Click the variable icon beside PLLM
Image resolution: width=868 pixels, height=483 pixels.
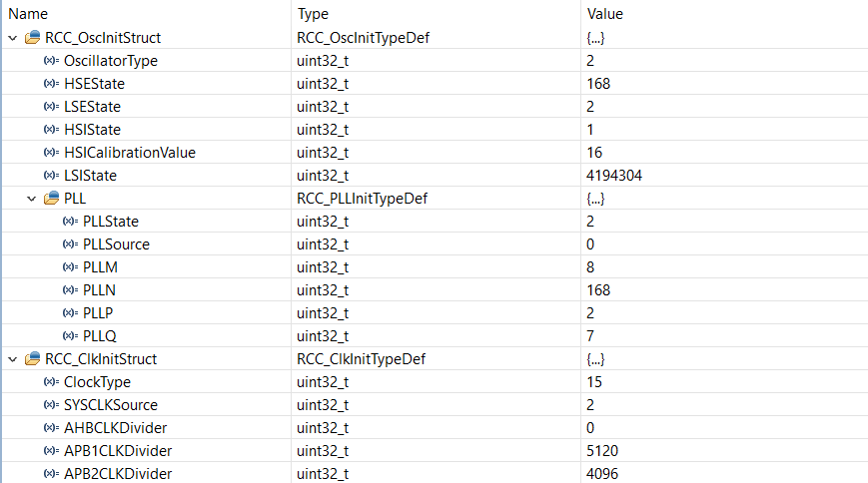click(70, 267)
